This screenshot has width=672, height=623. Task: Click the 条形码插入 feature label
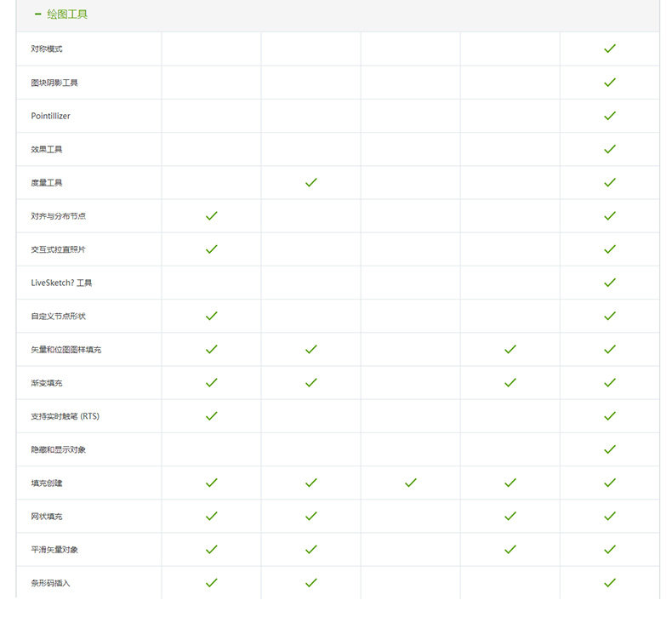(50, 583)
